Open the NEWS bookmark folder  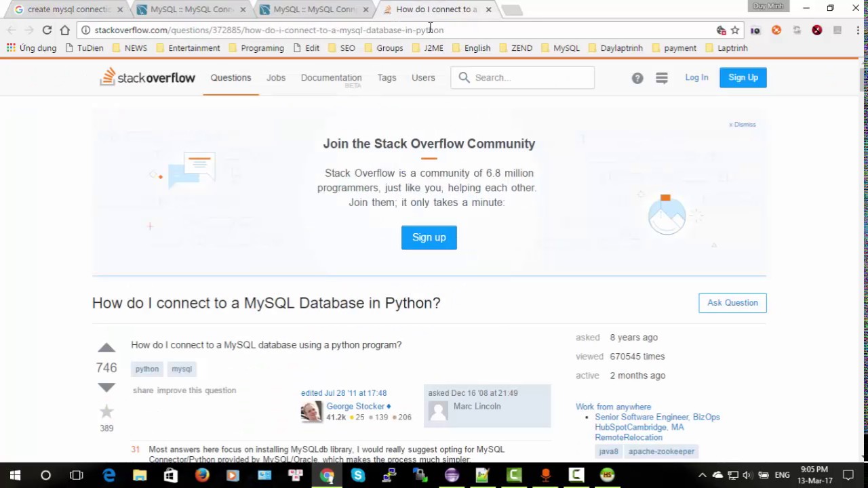pyautogui.click(x=130, y=48)
